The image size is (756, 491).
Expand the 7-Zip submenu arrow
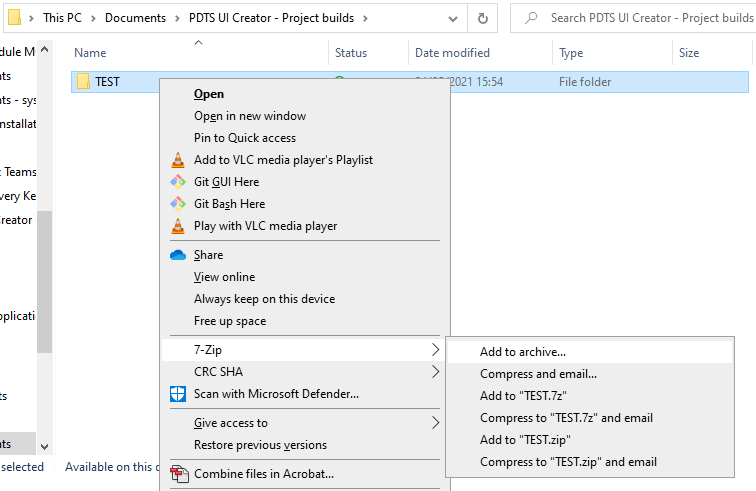click(x=435, y=350)
